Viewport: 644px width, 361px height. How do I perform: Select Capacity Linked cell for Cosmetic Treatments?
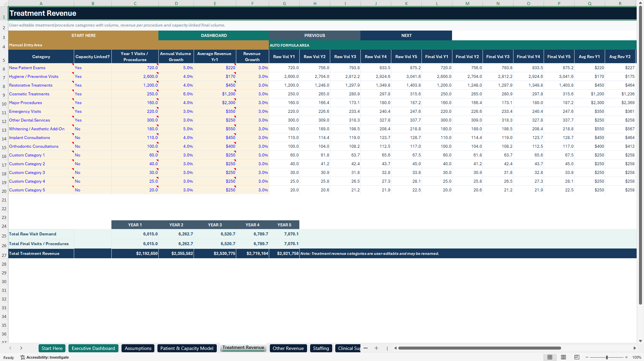(93, 94)
